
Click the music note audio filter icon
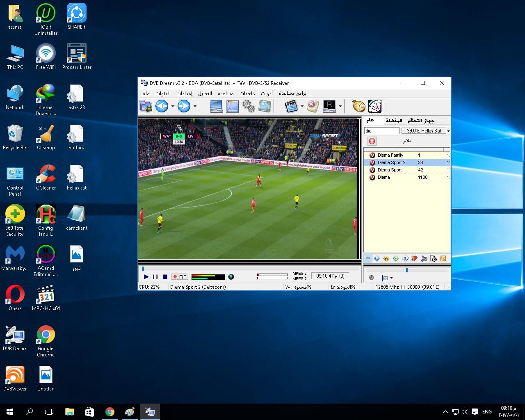(424, 258)
